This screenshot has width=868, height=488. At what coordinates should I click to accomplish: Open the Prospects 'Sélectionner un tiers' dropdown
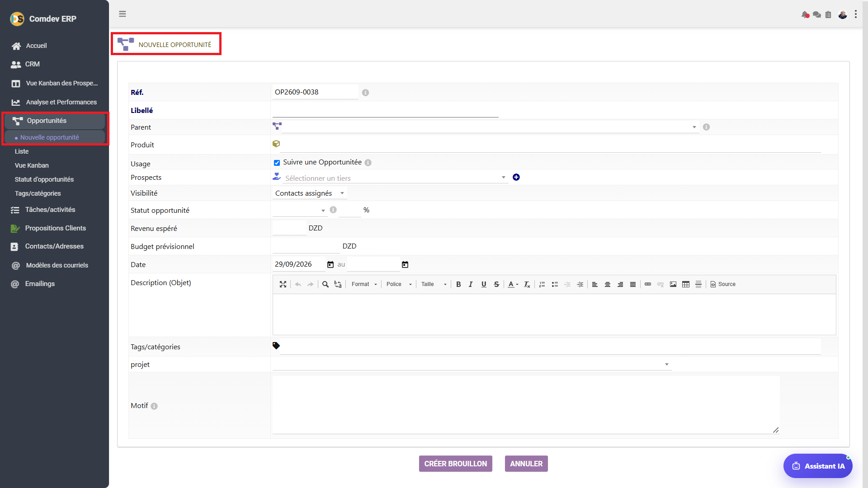pos(395,178)
